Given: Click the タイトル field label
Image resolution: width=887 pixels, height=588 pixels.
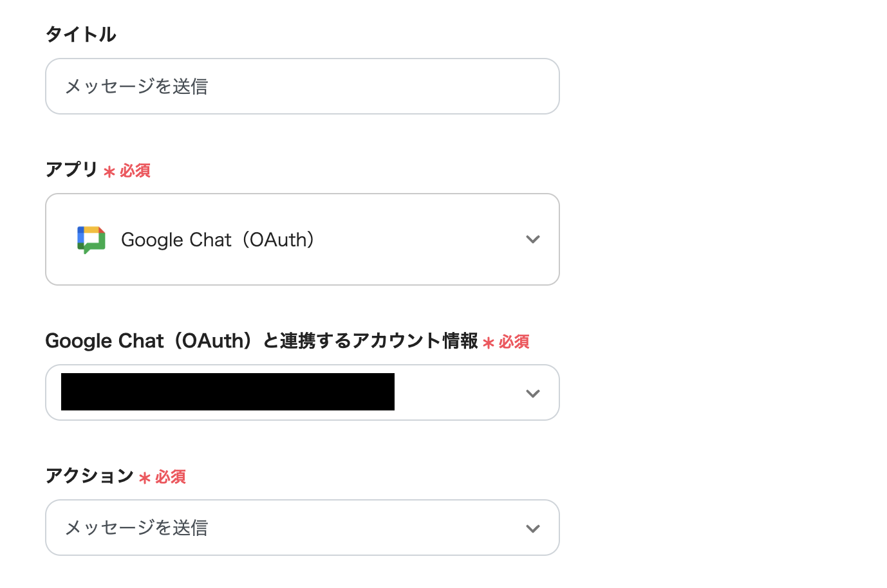Looking at the screenshot, I should coord(80,34).
